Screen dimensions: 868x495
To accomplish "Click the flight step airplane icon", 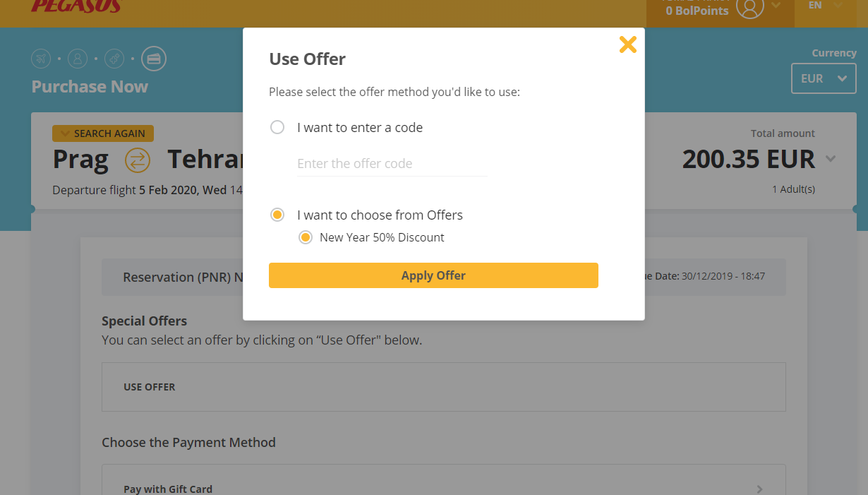I will tap(41, 58).
